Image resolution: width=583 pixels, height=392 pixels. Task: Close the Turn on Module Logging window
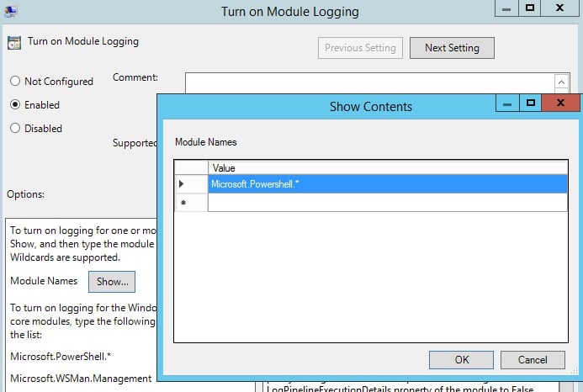pos(559,8)
